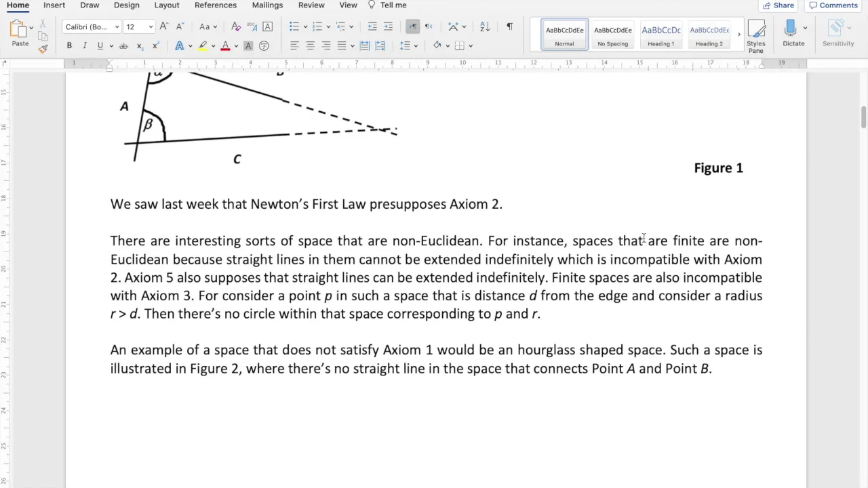Screen dimensions: 868x488
Task: Open the borders dropdown arrow
Action: coord(471,45)
